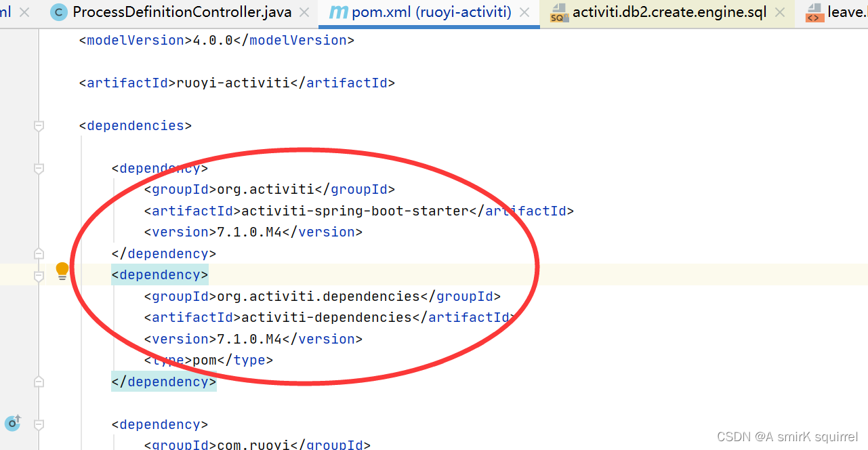Click the SQL file icon on activiti.db2 tab
Viewport: 868px width, 450px height.
pyautogui.click(x=560, y=12)
